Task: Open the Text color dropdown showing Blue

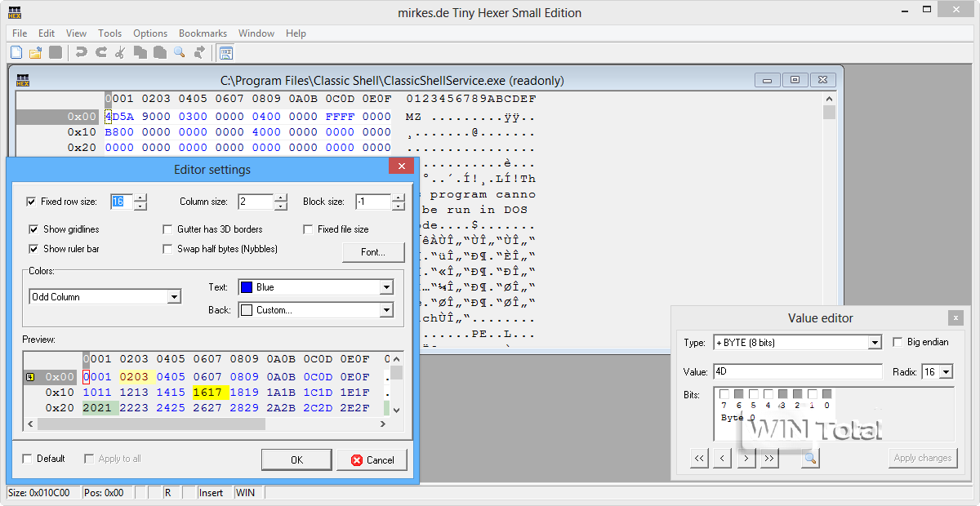Action: (x=386, y=287)
